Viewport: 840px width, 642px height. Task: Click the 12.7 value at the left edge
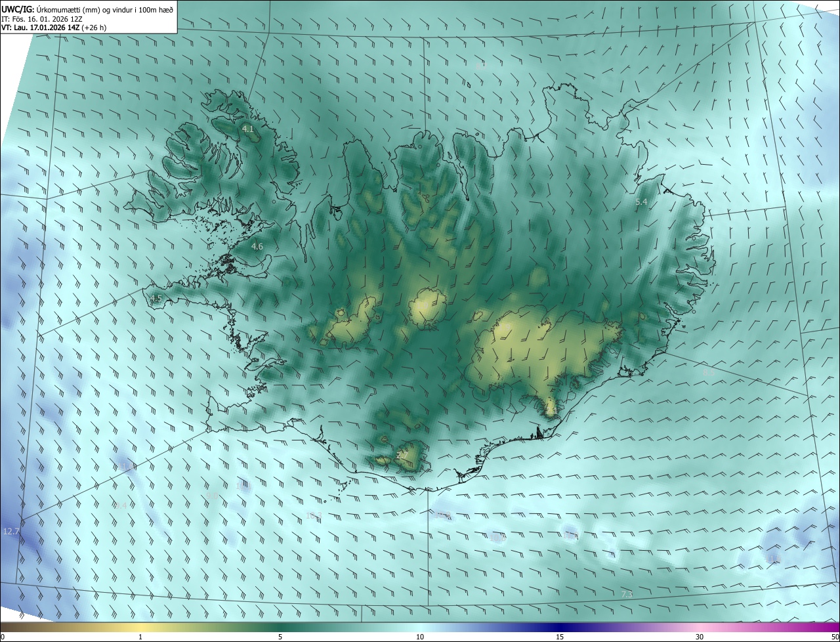coord(11,531)
